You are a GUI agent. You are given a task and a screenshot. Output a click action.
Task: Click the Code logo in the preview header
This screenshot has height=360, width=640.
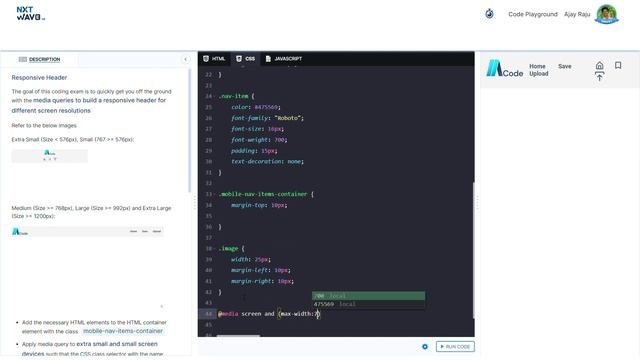point(504,69)
